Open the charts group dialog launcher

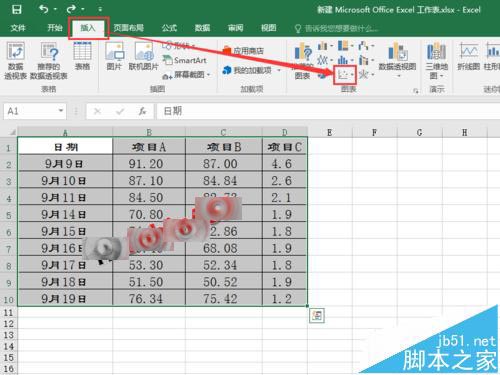coord(415,91)
